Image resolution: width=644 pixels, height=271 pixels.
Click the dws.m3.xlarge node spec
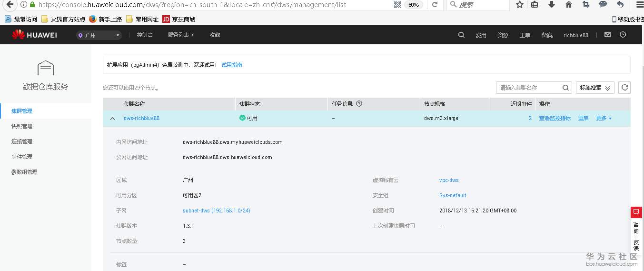click(x=441, y=118)
